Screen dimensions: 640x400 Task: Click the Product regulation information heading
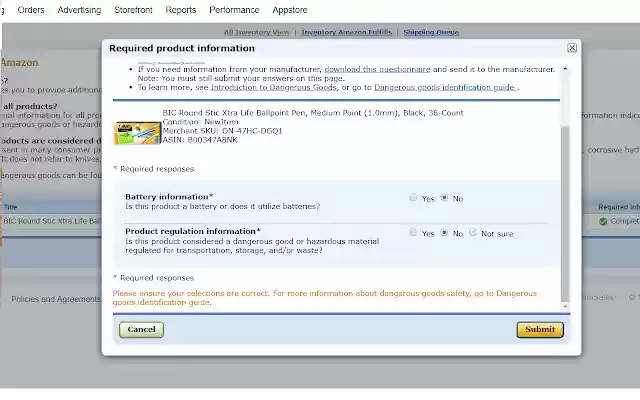pyautogui.click(x=193, y=231)
